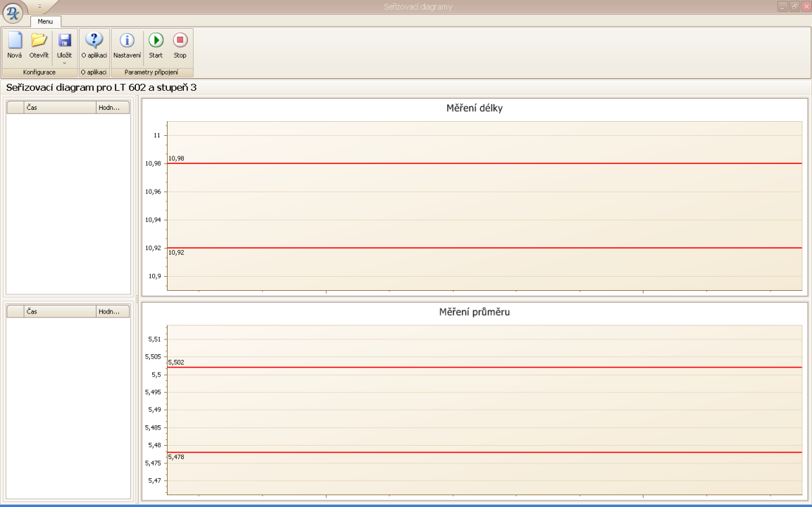Click the Čas column header in lower table
Viewport: 812px width, 507px height.
[60, 312]
